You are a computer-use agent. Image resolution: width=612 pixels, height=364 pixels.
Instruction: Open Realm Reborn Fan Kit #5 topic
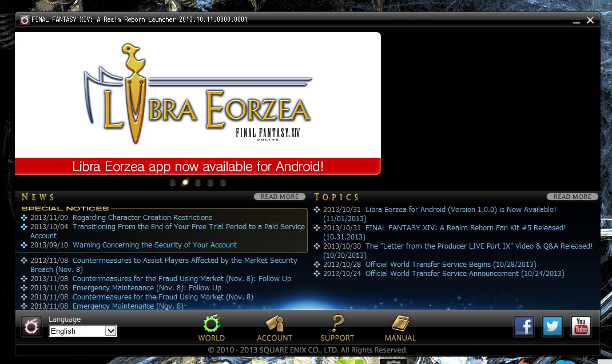pyautogui.click(x=444, y=232)
